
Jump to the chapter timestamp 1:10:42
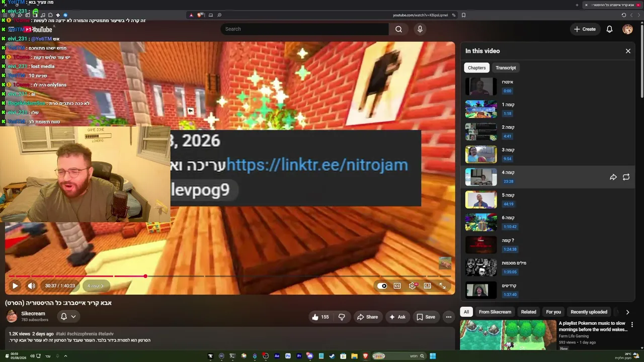[x=510, y=227]
